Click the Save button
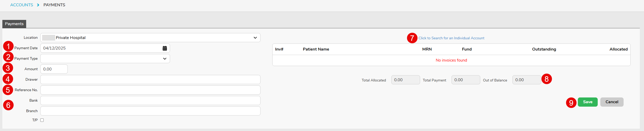The width and height of the screenshot is (644, 131). 587,102
